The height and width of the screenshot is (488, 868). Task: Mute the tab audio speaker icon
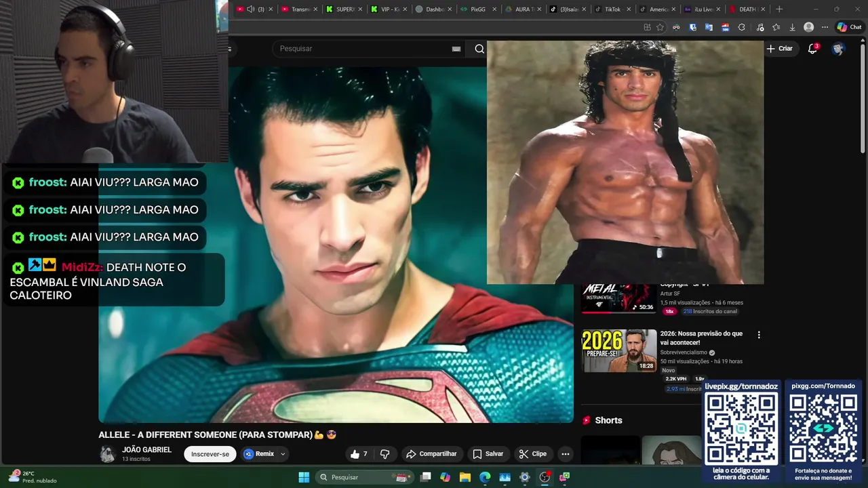[250, 9]
